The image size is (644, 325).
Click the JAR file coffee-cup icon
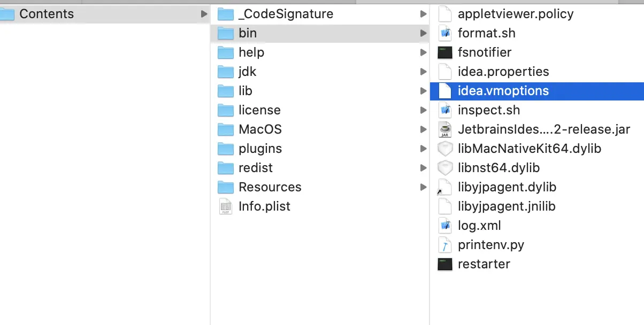(x=445, y=129)
